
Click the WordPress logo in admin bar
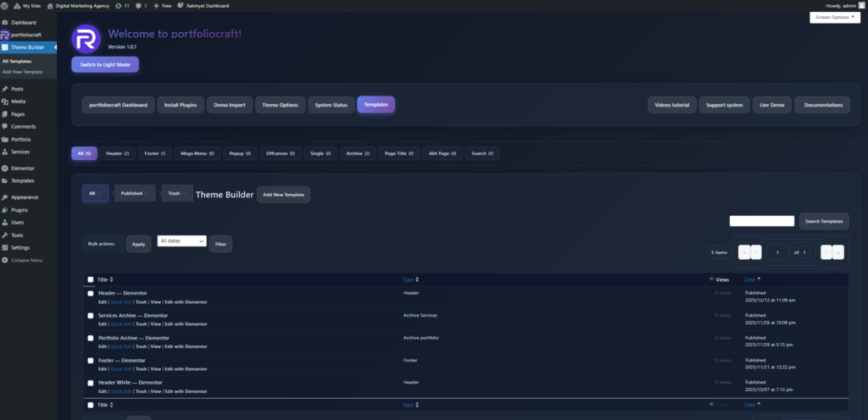coord(5,5)
